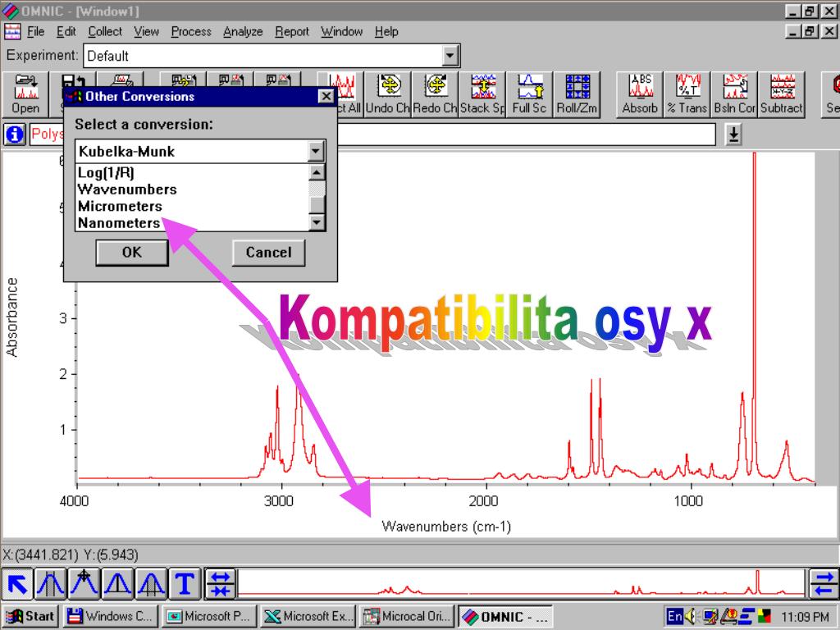Click the conversion list scrollbar thumb
The image size is (840, 630).
click(x=317, y=204)
